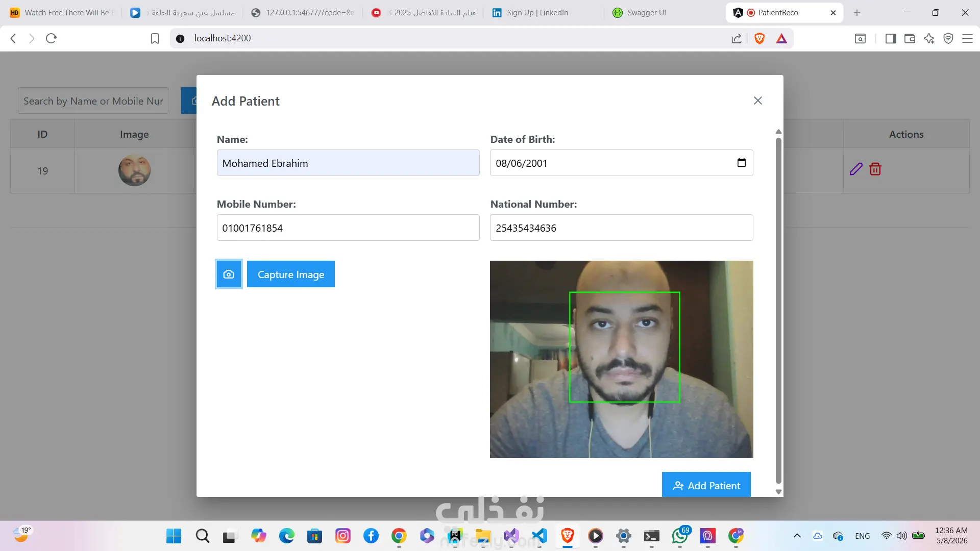The height and width of the screenshot is (551, 980).
Task: Show hidden system tray icons chevron
Action: click(797, 536)
